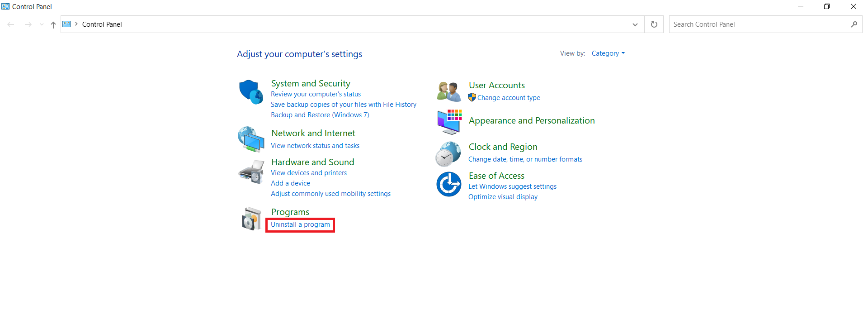Open Programs disc box icon
This screenshot has height=329, width=868.
click(x=251, y=219)
